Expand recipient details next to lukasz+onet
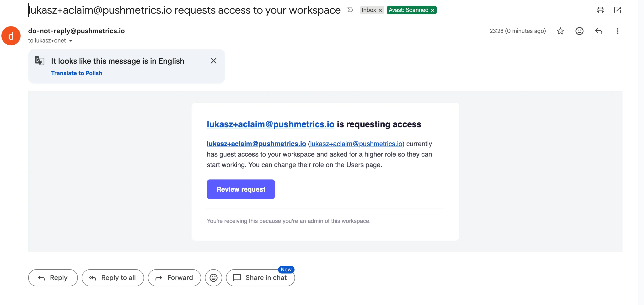Image resolution: width=644 pixels, height=305 pixels. click(71, 41)
